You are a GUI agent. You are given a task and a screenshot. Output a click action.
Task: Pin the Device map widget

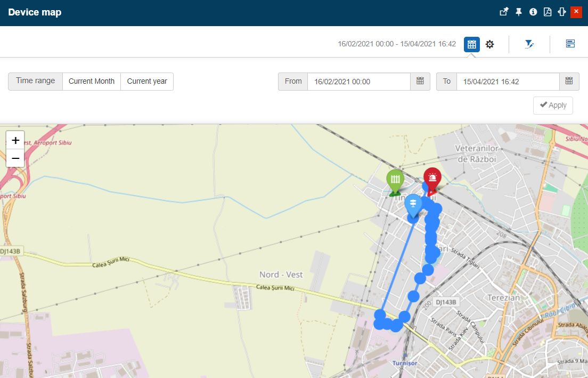coord(519,12)
